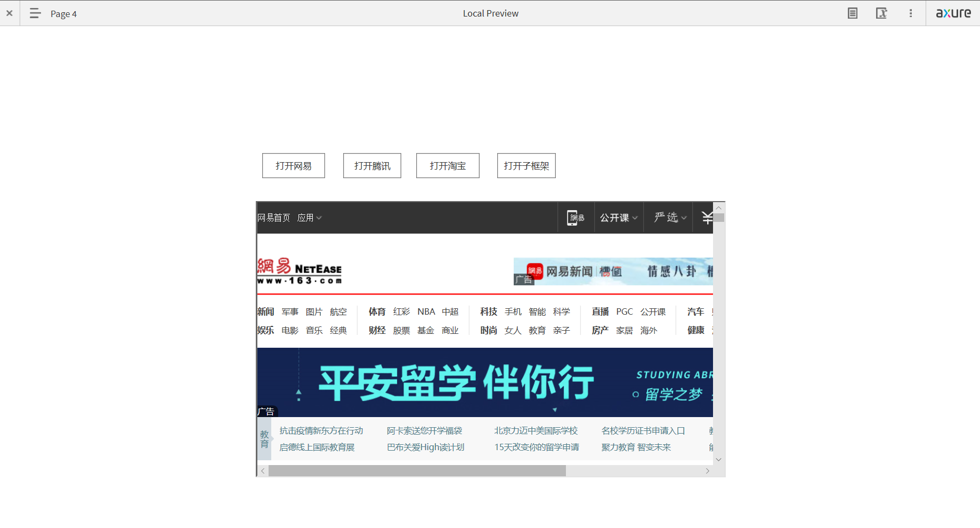Open the 中超 navigation link
980x528 pixels.
[x=450, y=311]
